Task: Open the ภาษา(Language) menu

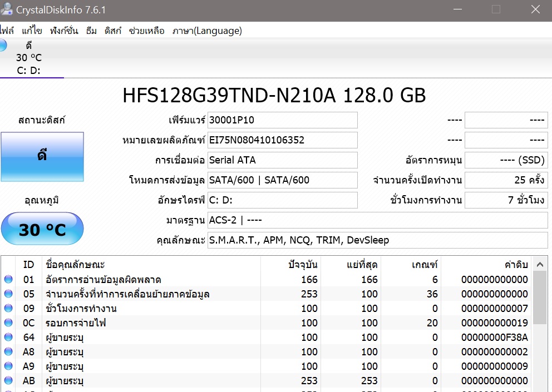Action: [207, 31]
